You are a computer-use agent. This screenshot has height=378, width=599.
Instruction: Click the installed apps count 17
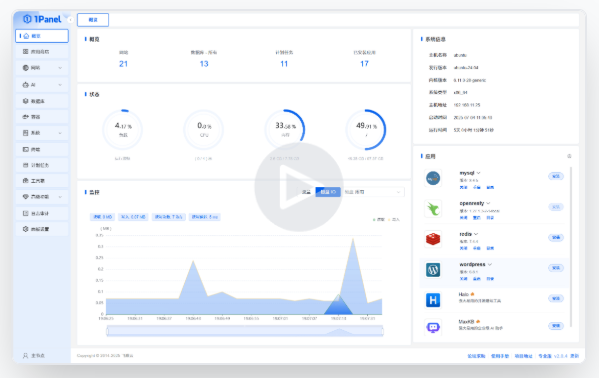[x=364, y=64]
